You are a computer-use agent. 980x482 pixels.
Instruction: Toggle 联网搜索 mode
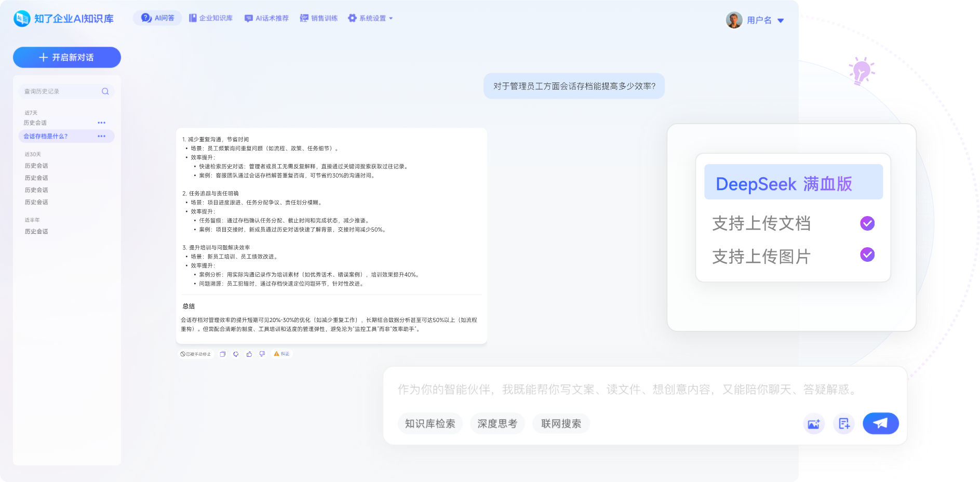(x=561, y=424)
